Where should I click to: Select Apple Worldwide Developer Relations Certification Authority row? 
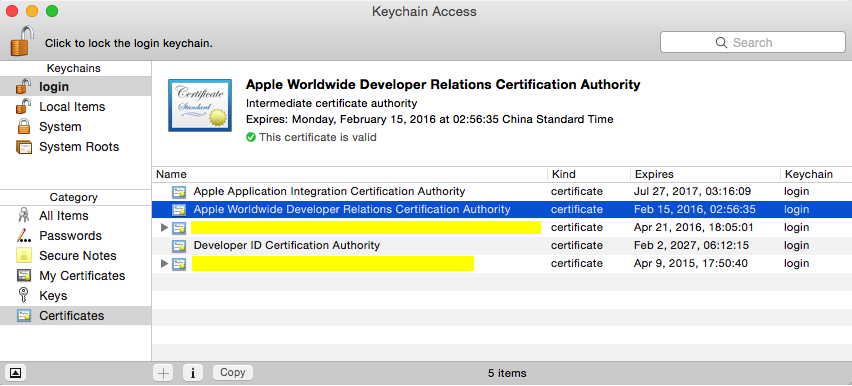[x=502, y=209]
